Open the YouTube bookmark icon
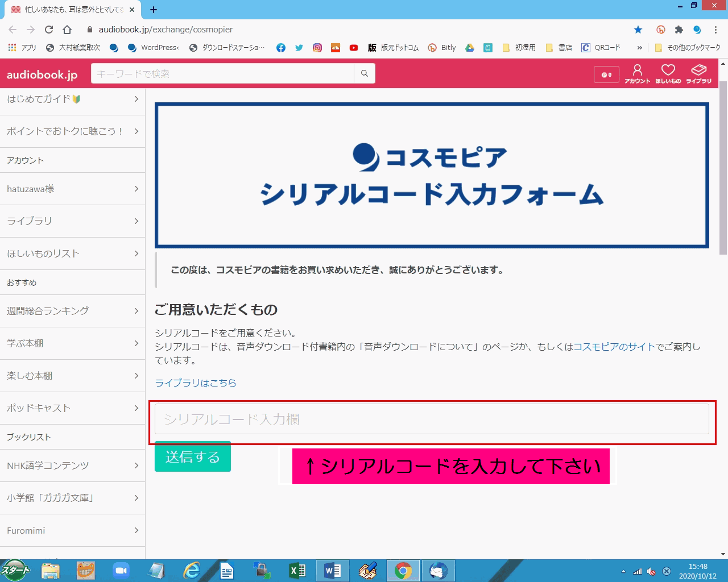 point(354,48)
